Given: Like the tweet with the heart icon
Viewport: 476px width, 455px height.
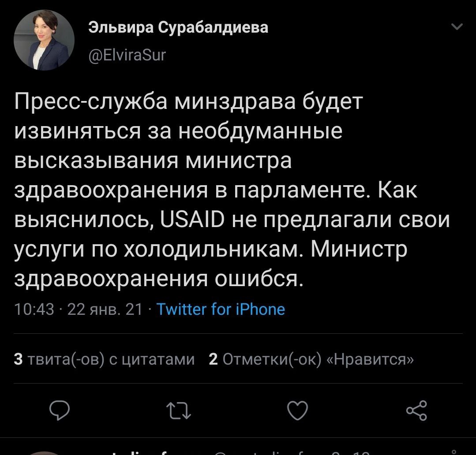Looking at the screenshot, I should 297,411.
